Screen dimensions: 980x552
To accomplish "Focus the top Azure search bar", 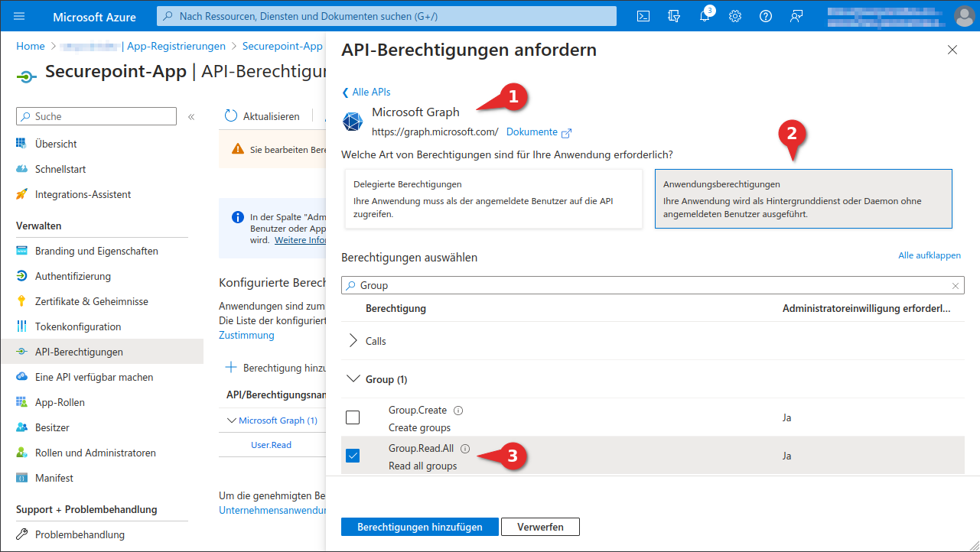I will [x=386, y=16].
